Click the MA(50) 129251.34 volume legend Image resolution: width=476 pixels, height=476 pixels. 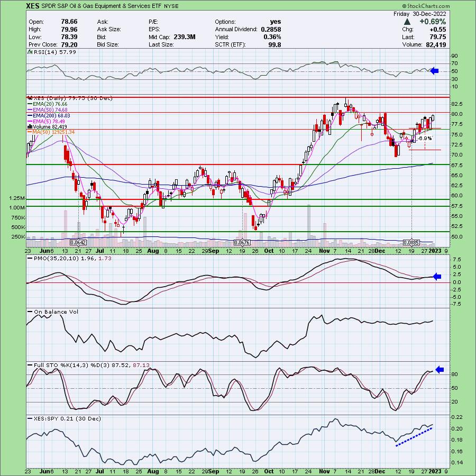click(51, 132)
